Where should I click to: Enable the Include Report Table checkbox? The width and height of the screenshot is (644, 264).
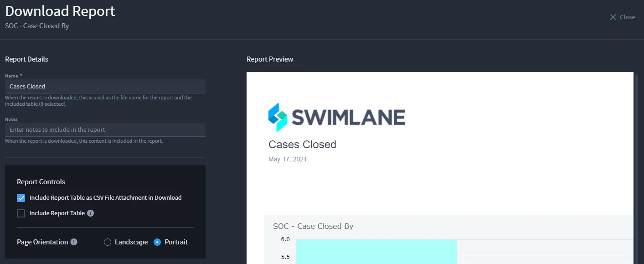tap(21, 213)
